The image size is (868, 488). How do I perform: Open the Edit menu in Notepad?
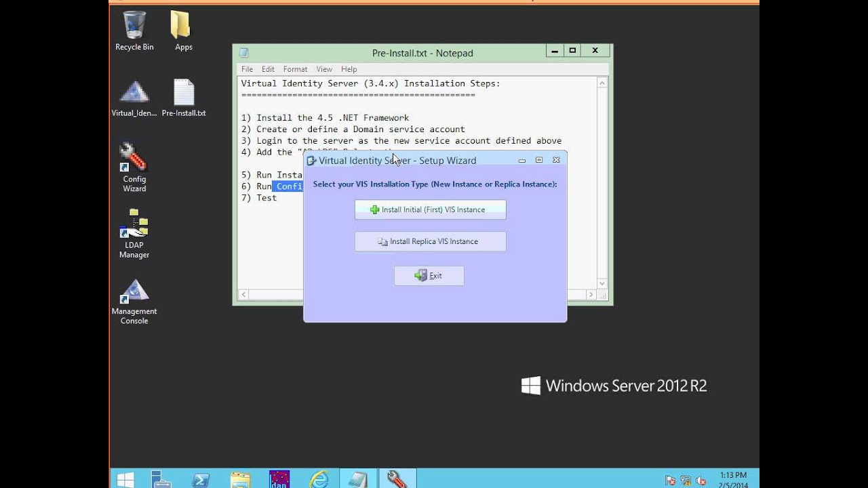268,69
